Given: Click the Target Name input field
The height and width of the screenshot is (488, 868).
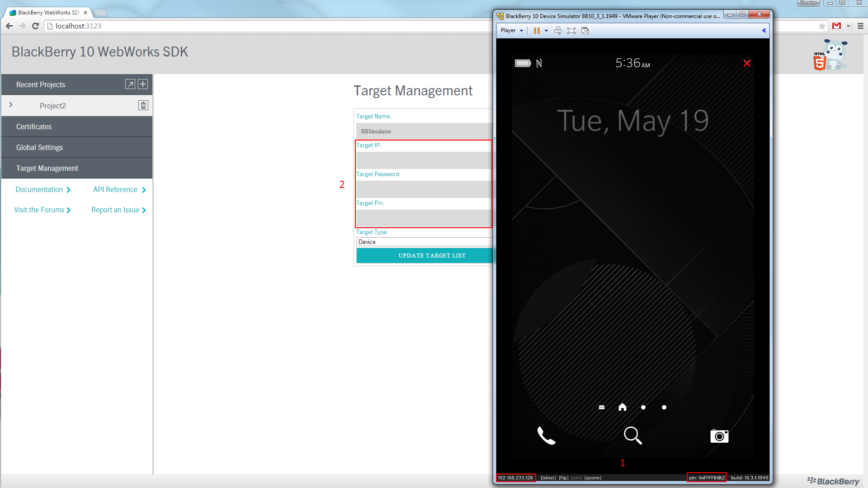Looking at the screenshot, I should coord(424,131).
